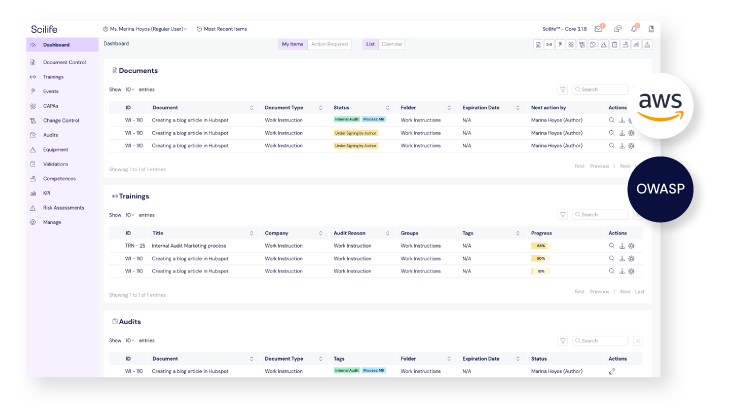
Task: Focus the Documents section Search field
Action: [x=600, y=89]
